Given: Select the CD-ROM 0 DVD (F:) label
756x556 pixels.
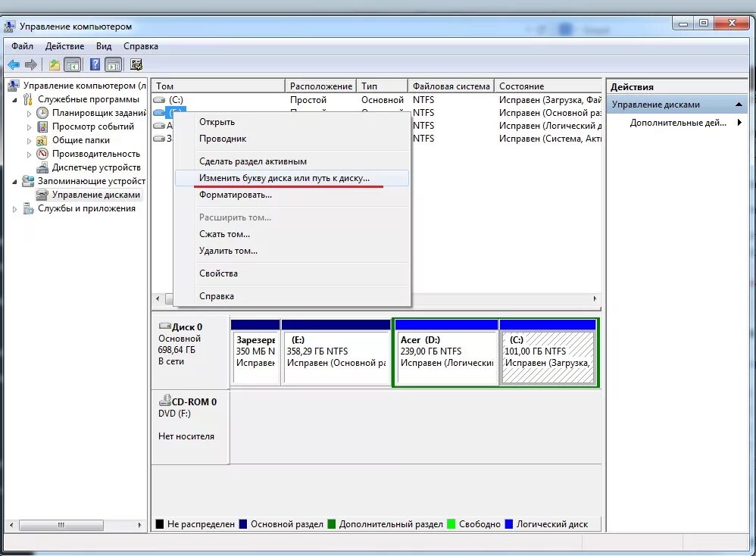Looking at the screenshot, I should point(188,408).
